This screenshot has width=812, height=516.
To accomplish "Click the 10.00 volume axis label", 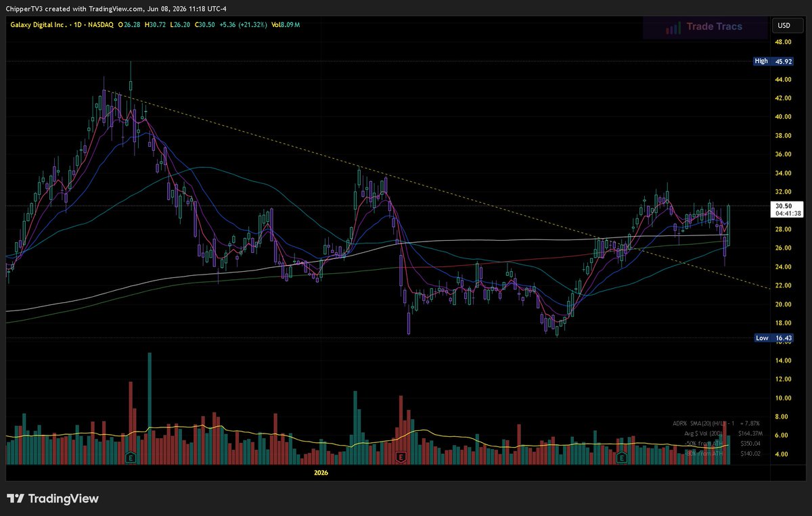I will pyautogui.click(x=784, y=398).
